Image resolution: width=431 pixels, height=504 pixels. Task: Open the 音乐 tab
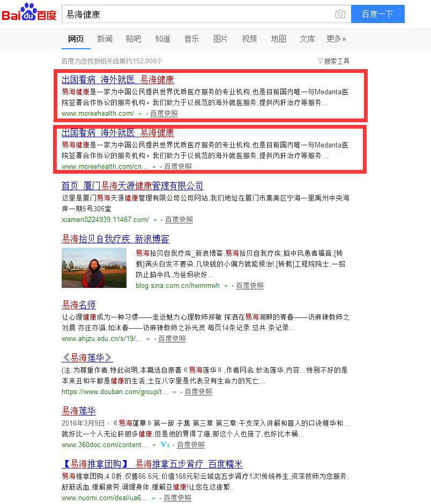[x=191, y=39]
